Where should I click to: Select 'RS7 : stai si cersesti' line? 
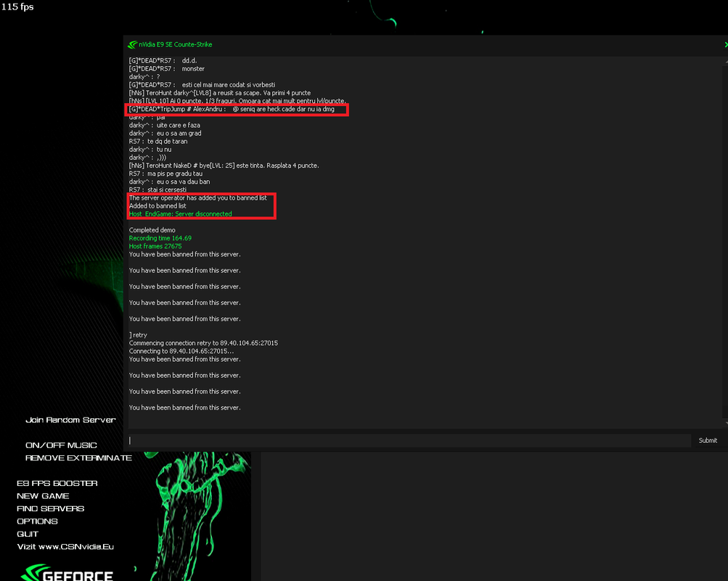[x=158, y=190]
